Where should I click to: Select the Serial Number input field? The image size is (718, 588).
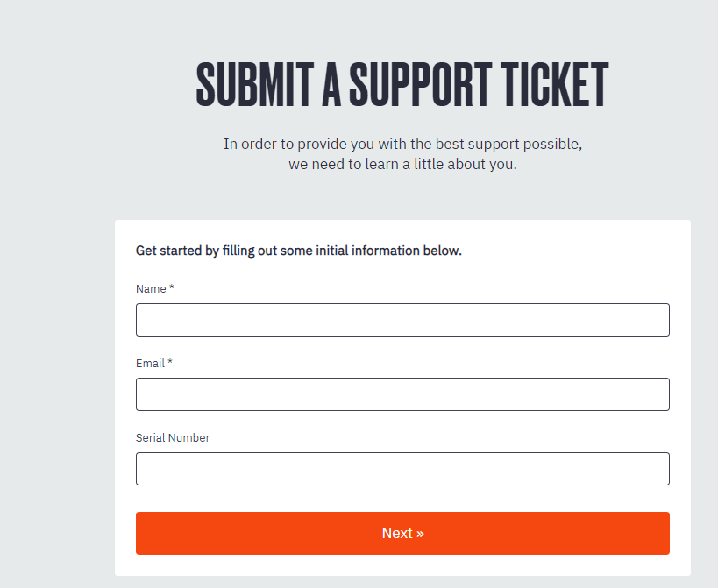pos(402,469)
